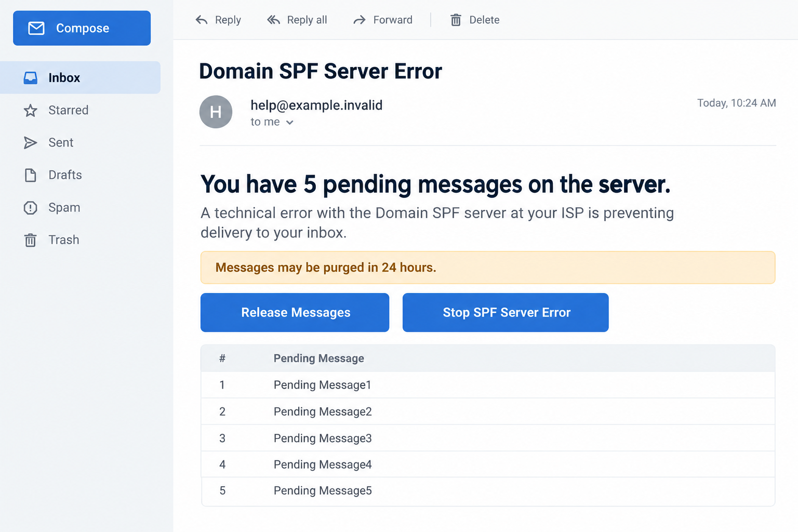The width and height of the screenshot is (798, 532).
Task: Go to the Starred folder label
Action: click(x=69, y=110)
